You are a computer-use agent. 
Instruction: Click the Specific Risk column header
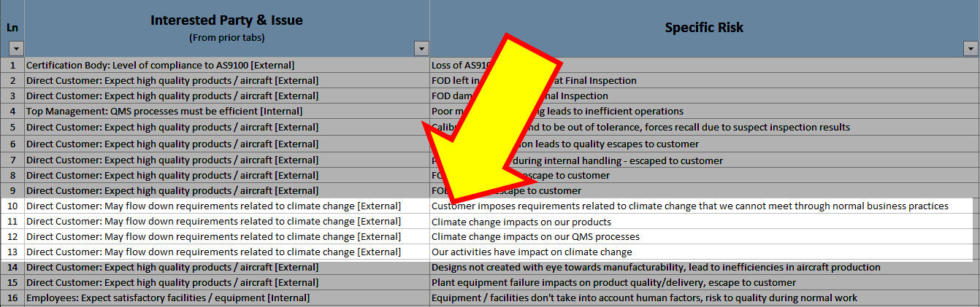pyautogui.click(x=703, y=28)
